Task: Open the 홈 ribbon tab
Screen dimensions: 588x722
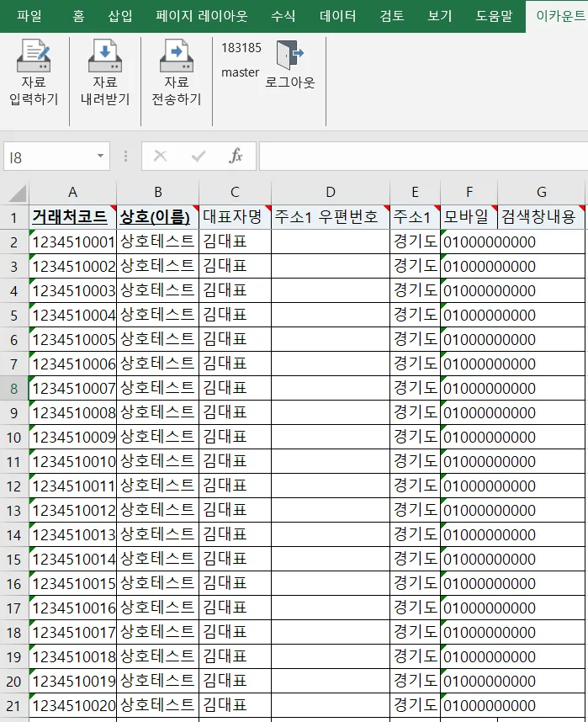Action: click(78, 16)
